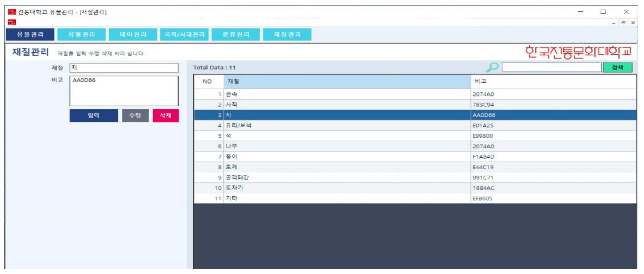Go to 국적/시대관리 tab

pos(184,34)
